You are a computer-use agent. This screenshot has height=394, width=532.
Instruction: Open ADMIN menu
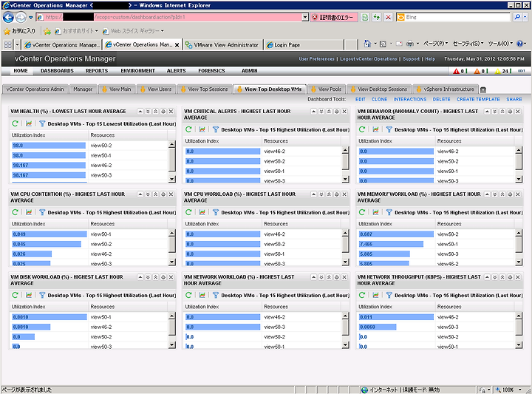tap(250, 70)
